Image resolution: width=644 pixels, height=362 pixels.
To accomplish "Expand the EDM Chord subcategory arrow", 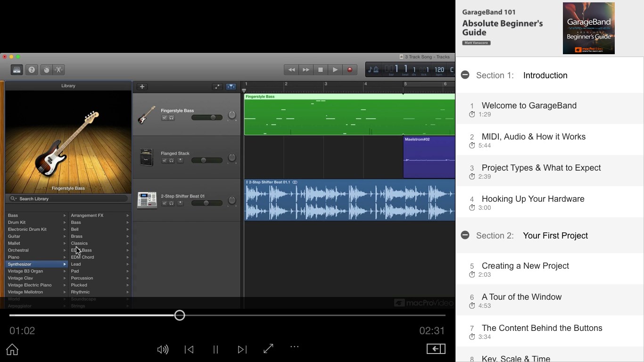I will (128, 257).
